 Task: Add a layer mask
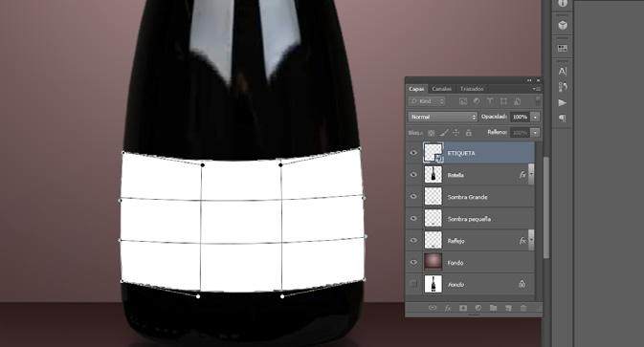[463, 308]
